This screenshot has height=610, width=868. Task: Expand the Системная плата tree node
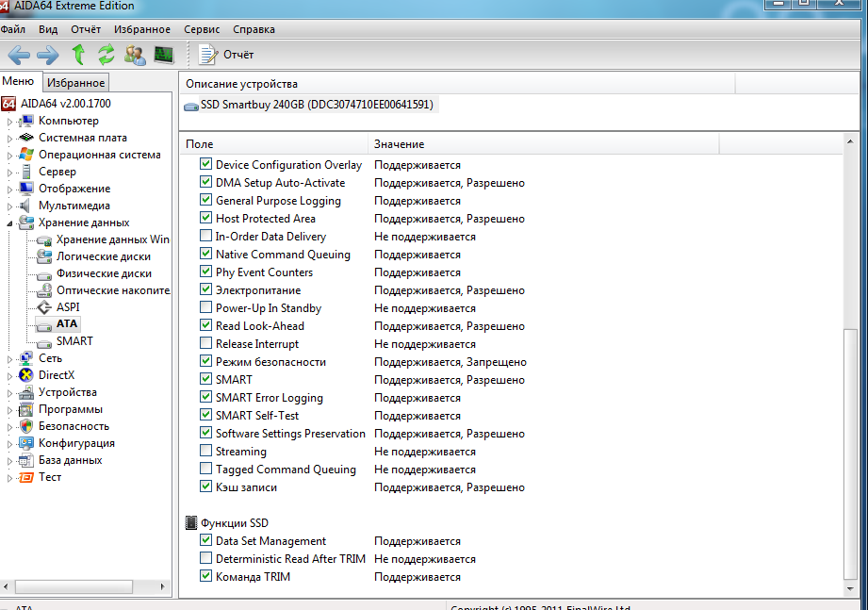(9, 139)
